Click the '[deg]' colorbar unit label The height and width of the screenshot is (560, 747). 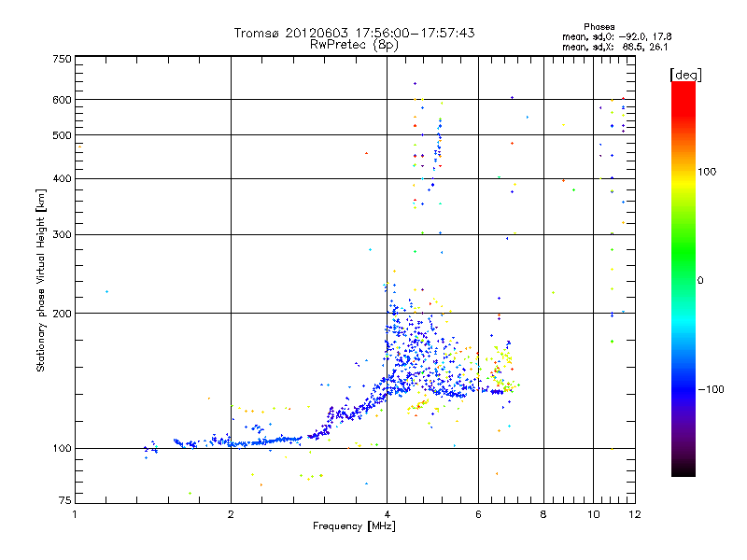tap(685, 75)
